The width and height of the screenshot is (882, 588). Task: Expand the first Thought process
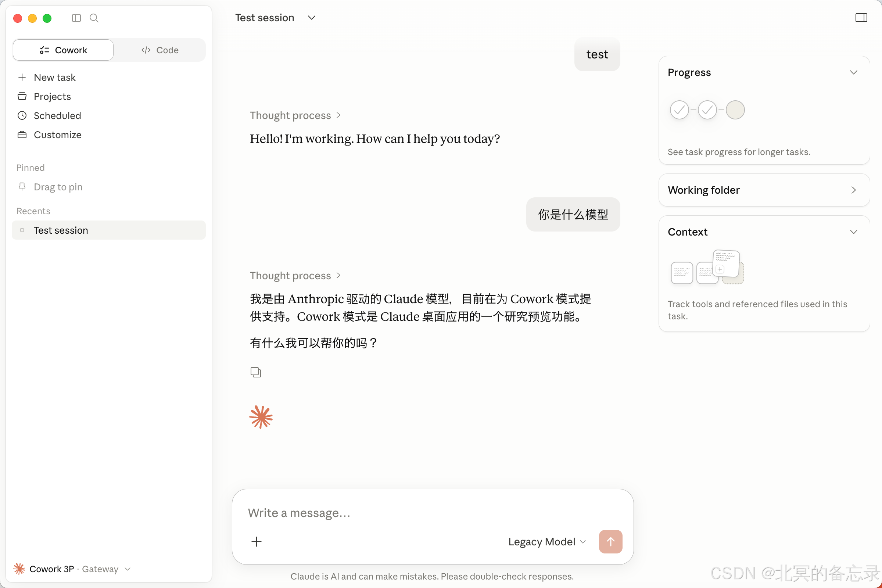click(x=295, y=115)
